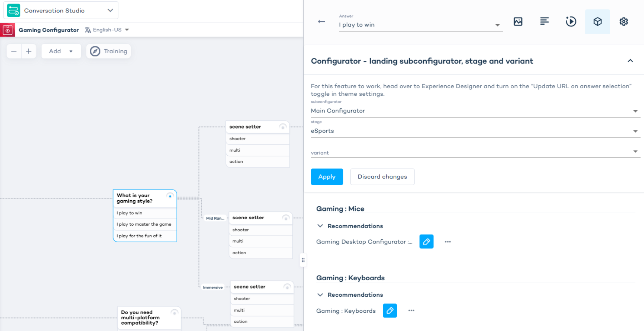644x331 pixels.
Task: Select 'multi' in the Mid Range scene setter
Action: (x=261, y=241)
